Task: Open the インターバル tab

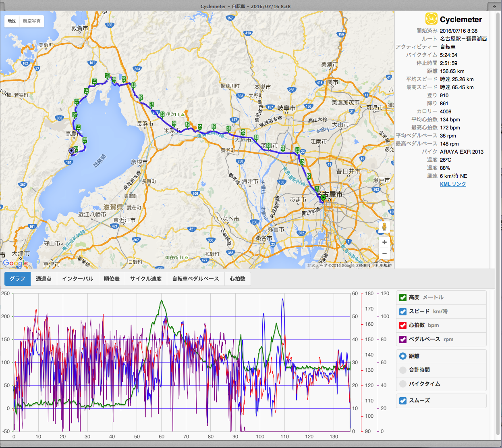Action: click(x=78, y=279)
